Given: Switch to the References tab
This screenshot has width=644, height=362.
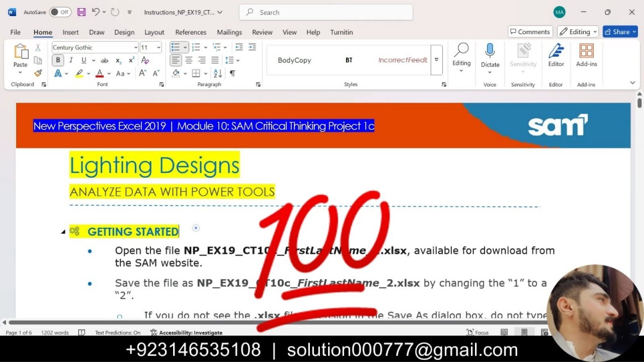Looking at the screenshot, I should click(x=191, y=32).
